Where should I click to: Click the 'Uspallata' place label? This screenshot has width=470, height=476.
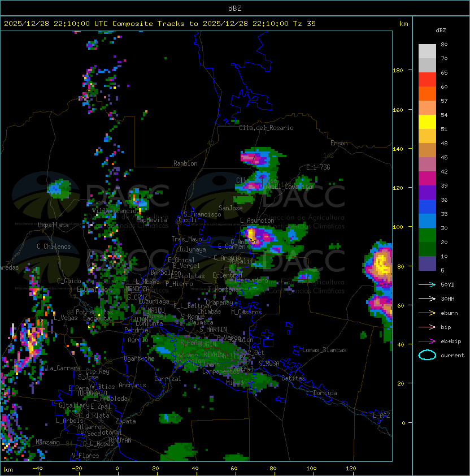click(54, 225)
